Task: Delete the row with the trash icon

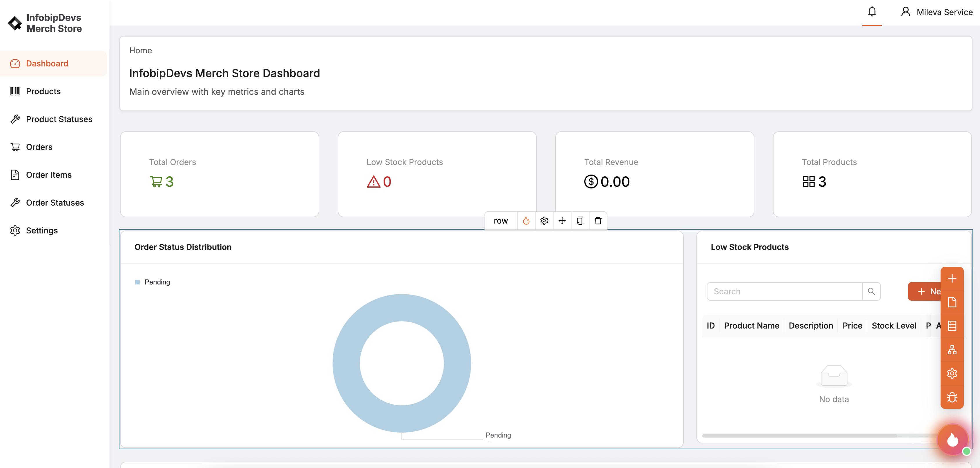Action: coord(598,220)
